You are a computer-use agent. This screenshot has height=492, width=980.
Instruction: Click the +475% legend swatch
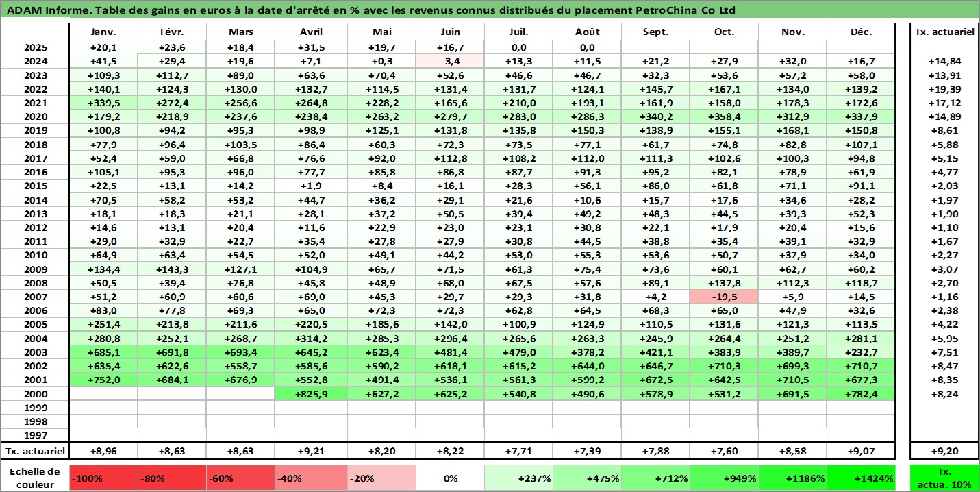588,478
